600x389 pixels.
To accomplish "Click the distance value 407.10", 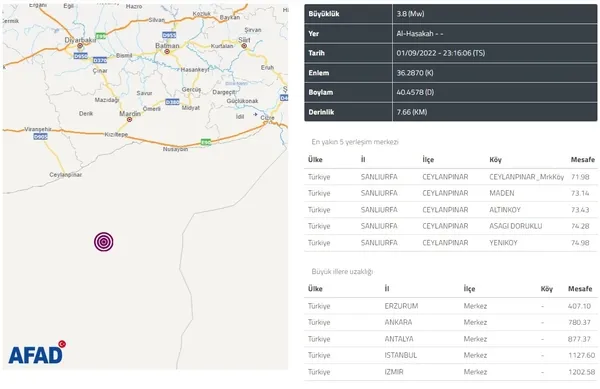I will (579, 306).
